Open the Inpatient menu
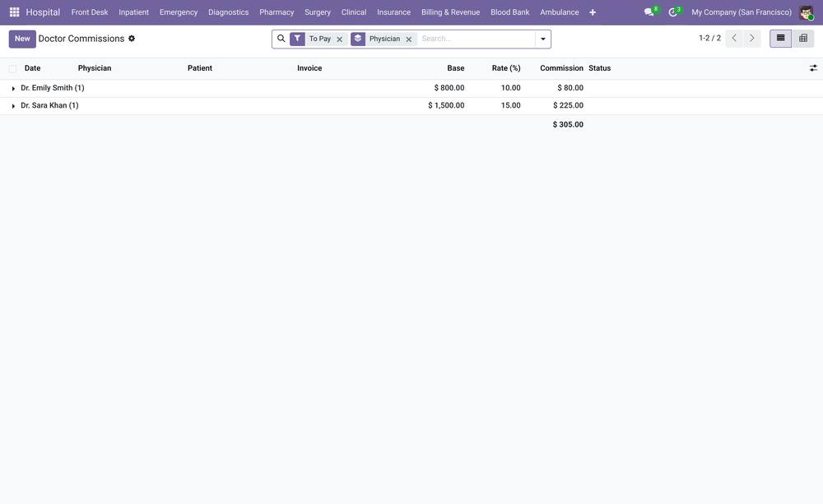 [134, 12]
